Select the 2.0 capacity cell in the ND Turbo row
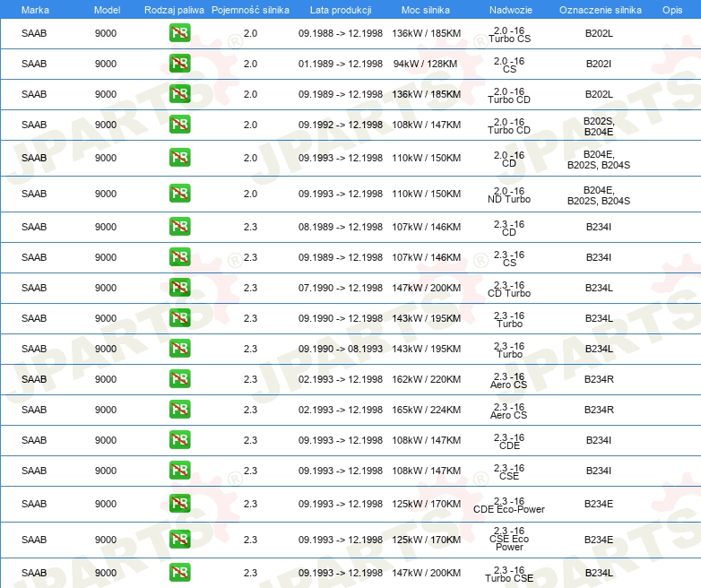This screenshot has height=588, width=701. click(x=250, y=194)
